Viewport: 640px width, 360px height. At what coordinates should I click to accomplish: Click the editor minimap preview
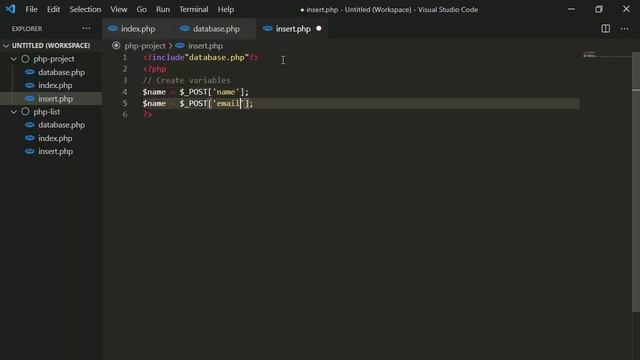pos(590,54)
